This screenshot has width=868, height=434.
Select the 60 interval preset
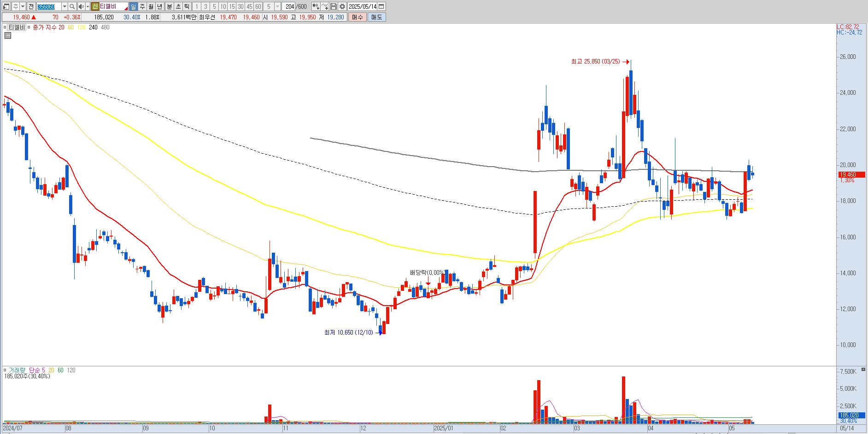(258, 6)
